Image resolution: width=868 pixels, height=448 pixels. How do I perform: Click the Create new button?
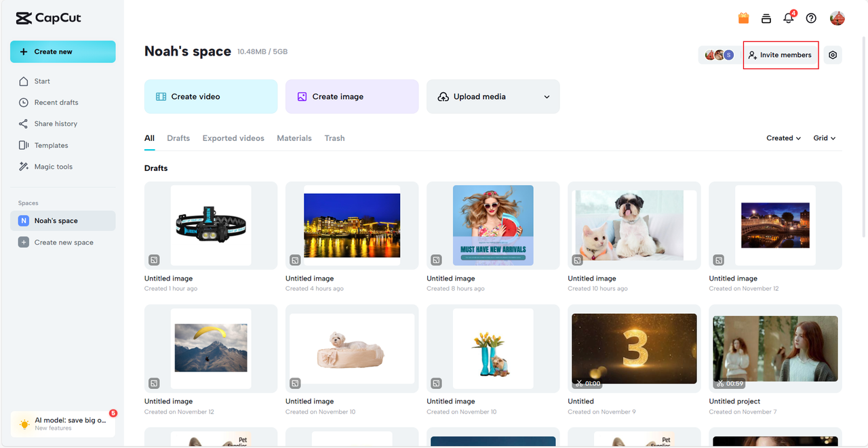tap(62, 52)
